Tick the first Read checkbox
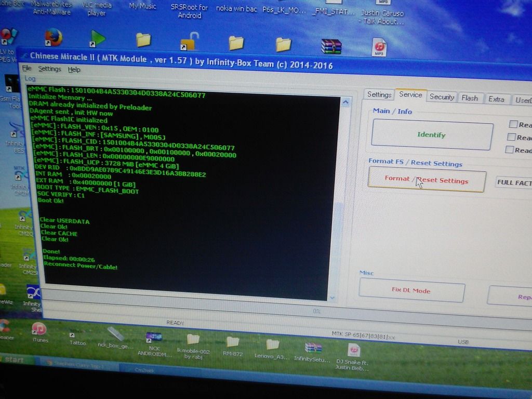 [513, 124]
